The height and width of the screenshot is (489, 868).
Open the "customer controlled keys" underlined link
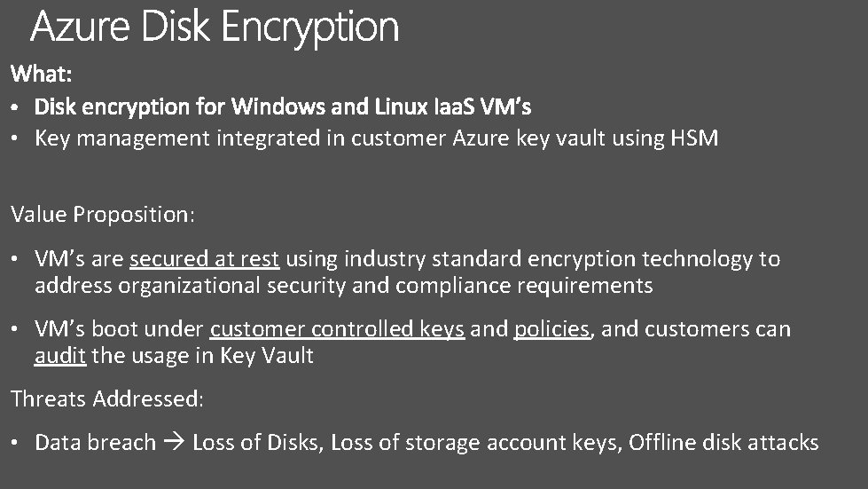[337, 329]
